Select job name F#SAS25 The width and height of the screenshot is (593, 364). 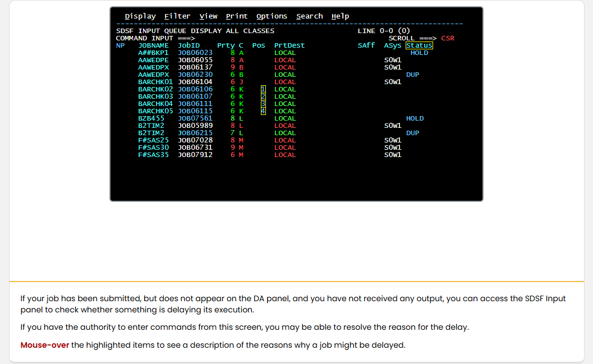[x=153, y=140]
